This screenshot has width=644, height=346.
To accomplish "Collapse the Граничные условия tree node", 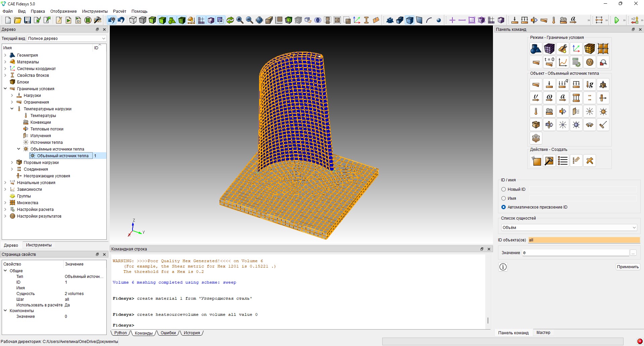I will pyautogui.click(x=5, y=89).
